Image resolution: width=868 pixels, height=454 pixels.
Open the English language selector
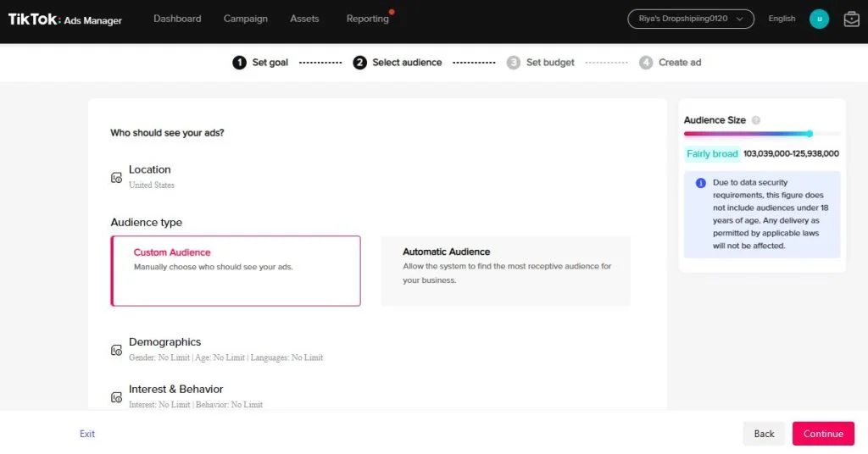click(782, 19)
